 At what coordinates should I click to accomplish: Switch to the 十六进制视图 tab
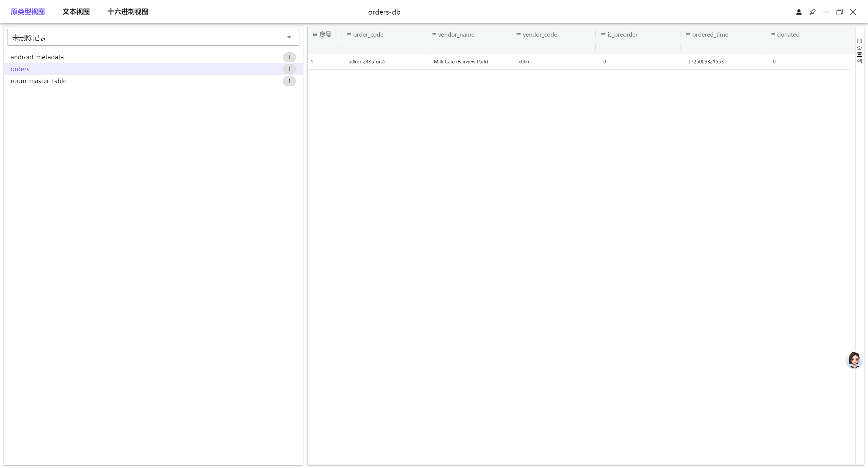pyautogui.click(x=128, y=12)
